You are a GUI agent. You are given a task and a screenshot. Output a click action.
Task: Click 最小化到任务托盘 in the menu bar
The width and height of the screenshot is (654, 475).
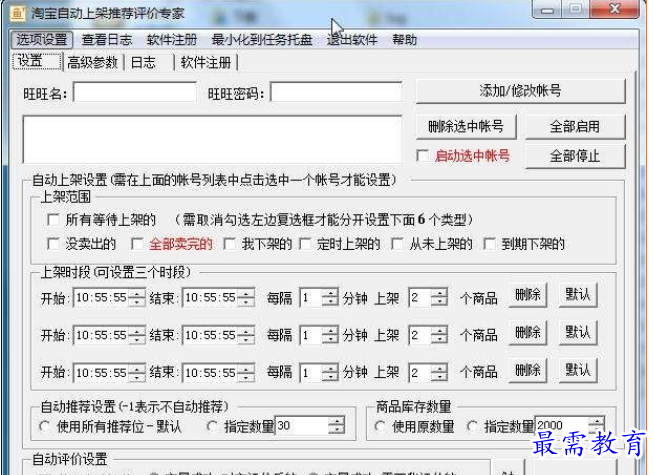[262, 40]
